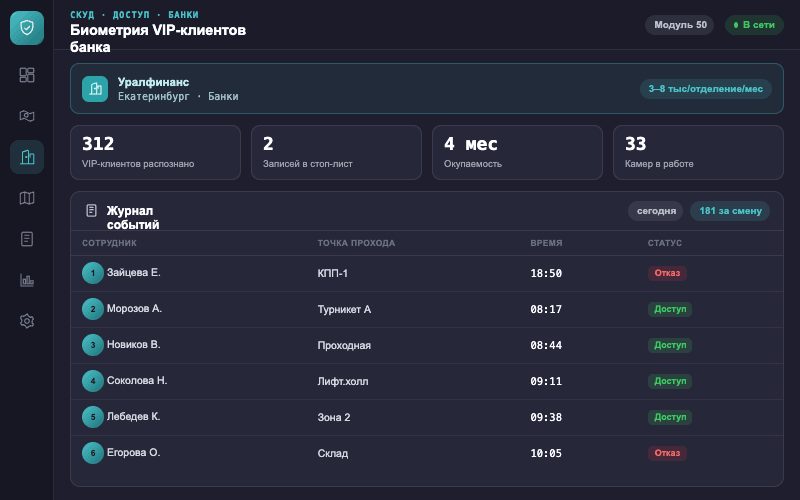Click the Отказ status for Зайцева Е.

pos(667,273)
